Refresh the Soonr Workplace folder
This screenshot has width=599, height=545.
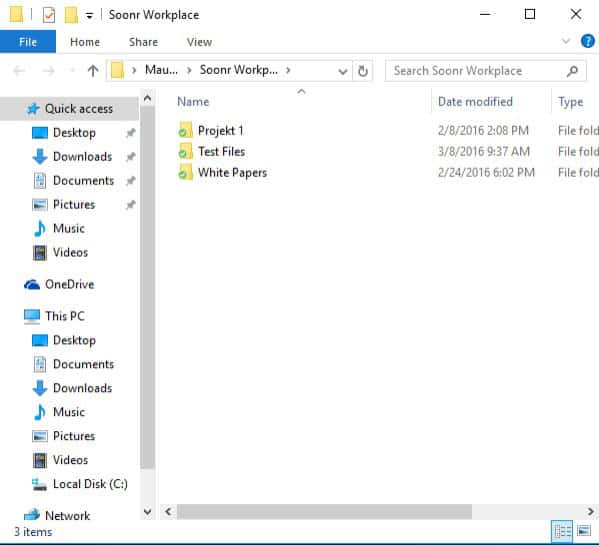click(363, 71)
